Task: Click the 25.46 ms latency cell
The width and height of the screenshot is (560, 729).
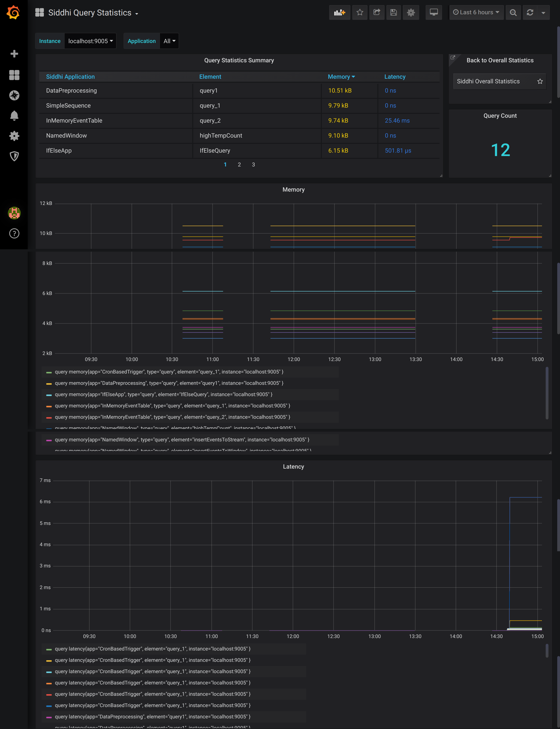Action: pos(409,121)
